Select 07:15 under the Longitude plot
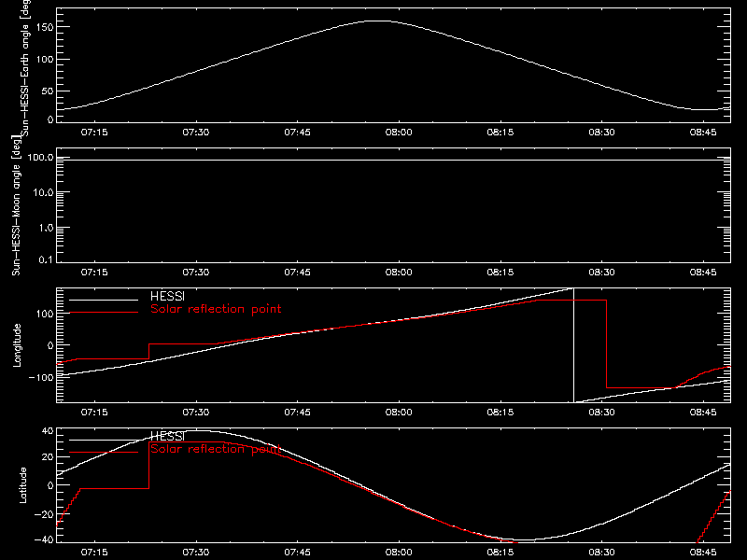The height and width of the screenshot is (560, 747). click(94, 413)
